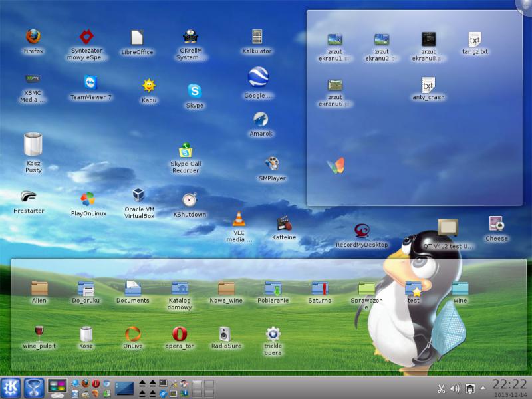Open the Kaffeine media player icon

[x=284, y=223]
